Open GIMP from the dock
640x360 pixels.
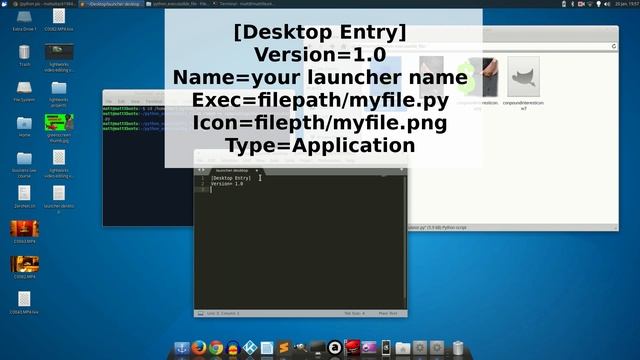point(301,348)
